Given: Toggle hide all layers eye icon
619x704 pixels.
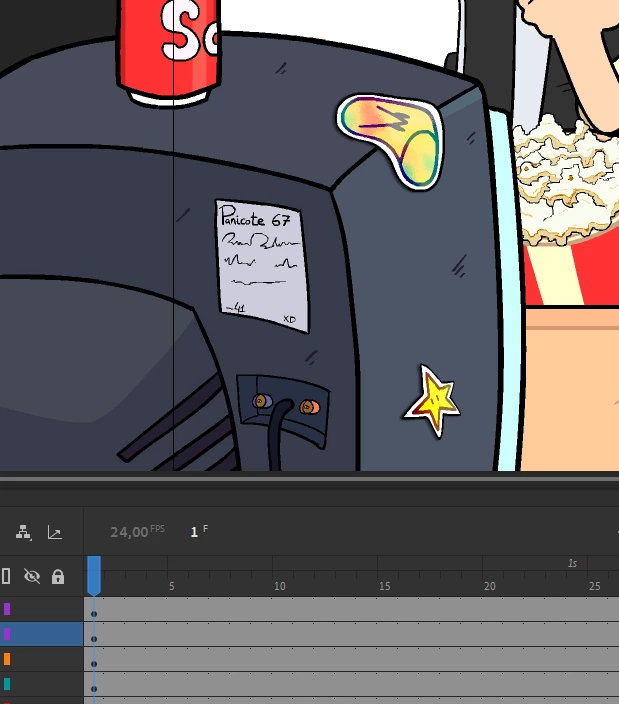Looking at the screenshot, I should (x=32, y=576).
